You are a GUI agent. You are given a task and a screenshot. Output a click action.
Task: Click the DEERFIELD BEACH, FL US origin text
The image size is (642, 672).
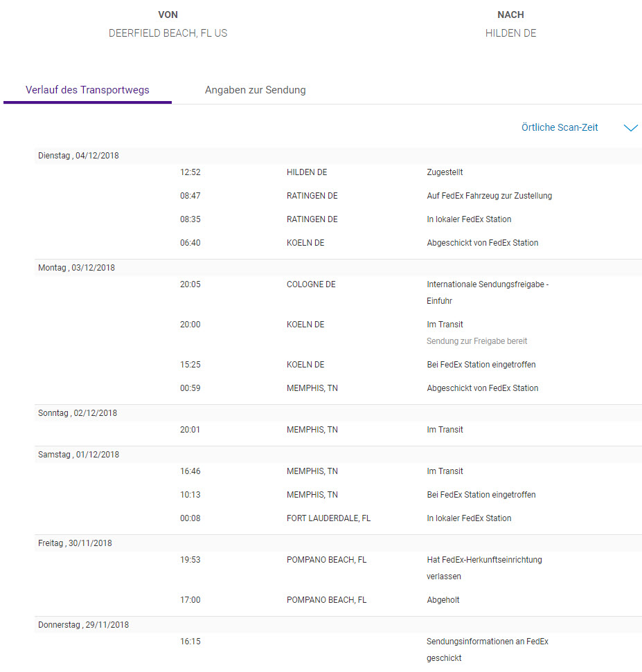coord(168,33)
